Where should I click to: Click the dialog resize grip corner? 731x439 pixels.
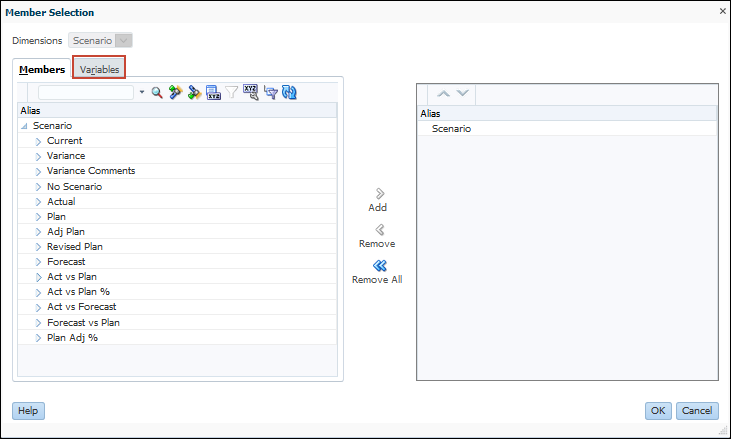tap(723, 429)
